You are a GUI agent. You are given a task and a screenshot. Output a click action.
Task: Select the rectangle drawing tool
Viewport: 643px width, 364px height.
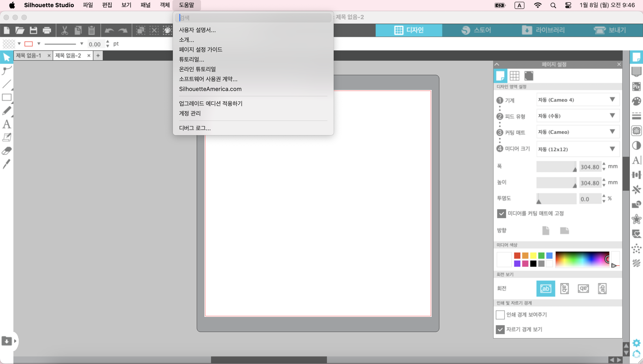[7, 97]
